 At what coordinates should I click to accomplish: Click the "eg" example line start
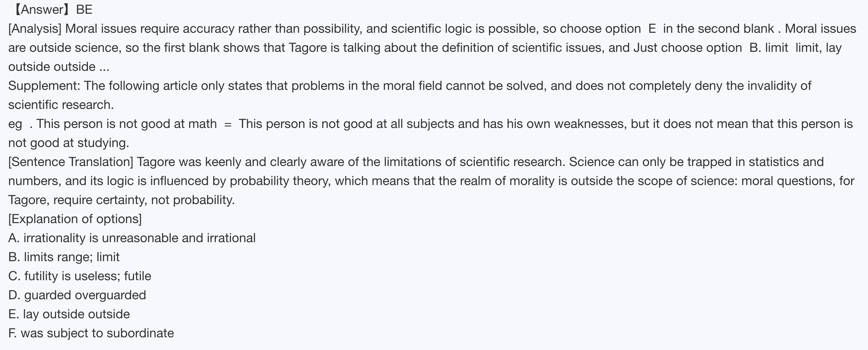(x=15, y=124)
